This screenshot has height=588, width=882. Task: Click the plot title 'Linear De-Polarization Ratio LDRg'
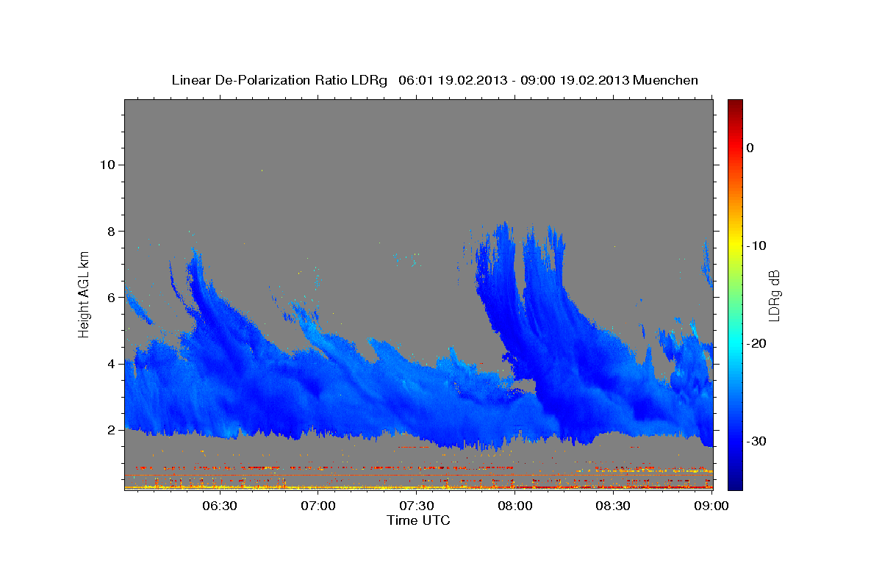tap(279, 80)
